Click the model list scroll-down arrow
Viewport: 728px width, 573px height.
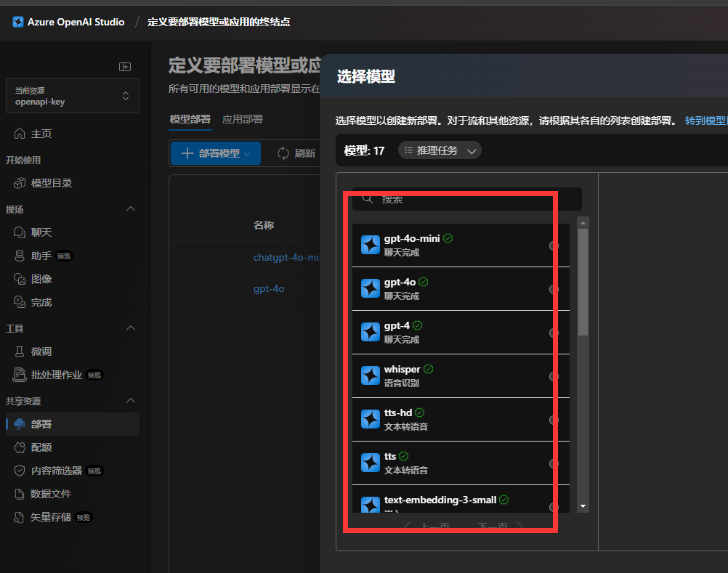point(583,506)
